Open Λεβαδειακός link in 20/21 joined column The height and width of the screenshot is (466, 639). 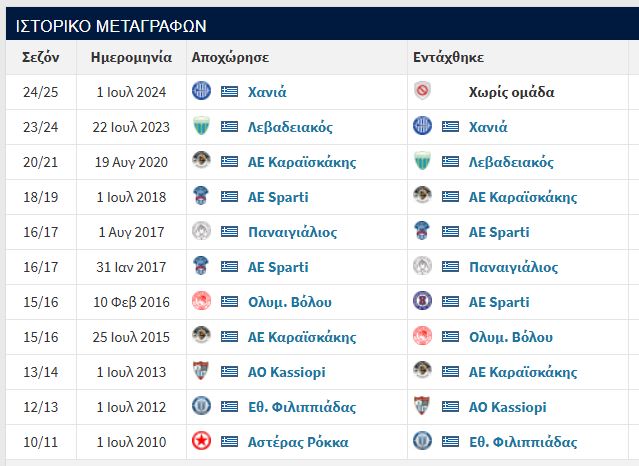511,162
